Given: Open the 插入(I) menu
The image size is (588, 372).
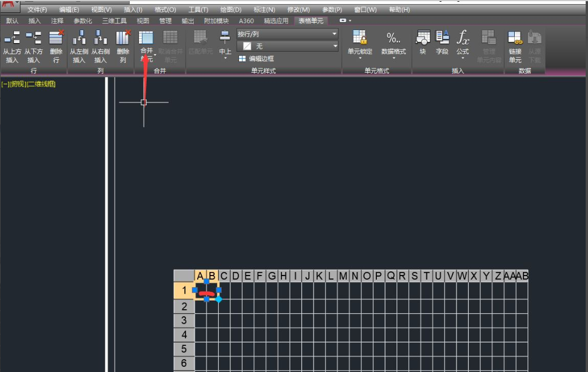Looking at the screenshot, I should tap(133, 10).
